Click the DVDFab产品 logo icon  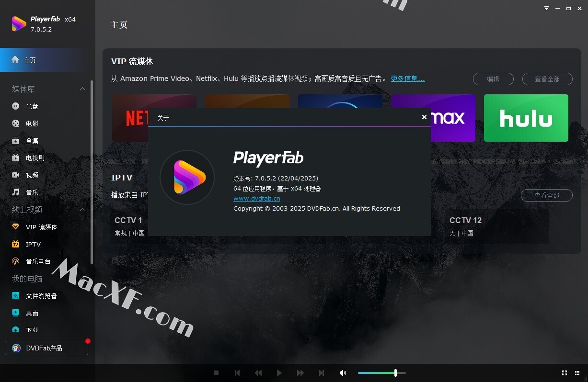[16, 348]
